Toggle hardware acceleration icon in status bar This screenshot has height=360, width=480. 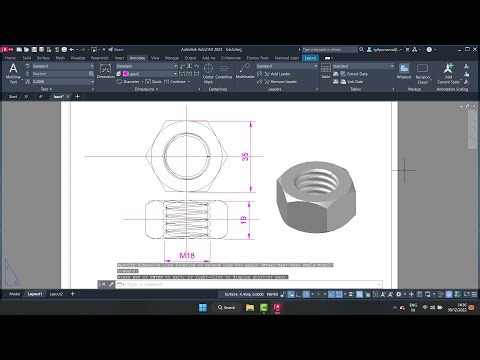tap(449, 294)
